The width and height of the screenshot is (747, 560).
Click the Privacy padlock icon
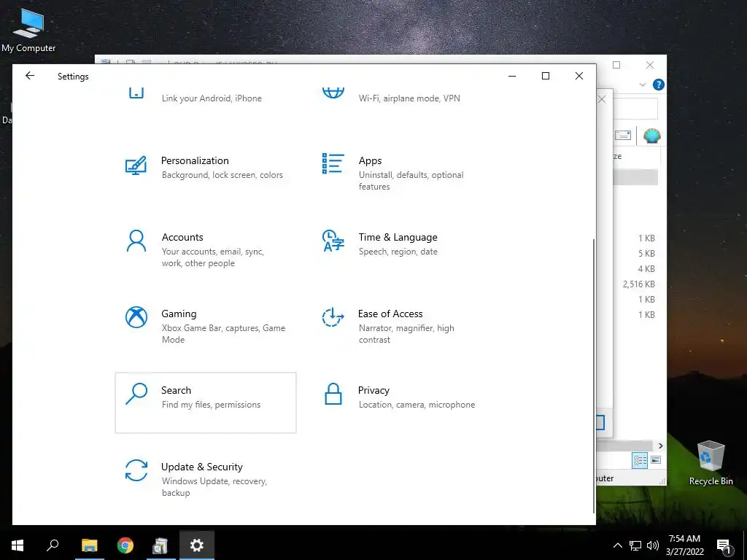[x=333, y=394]
